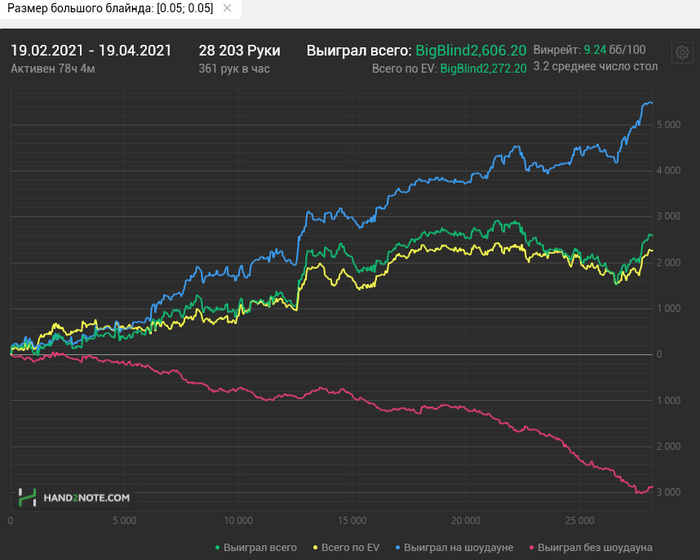The height and width of the screenshot is (560, 700).
Task: Click the winrate value 9.24 бб/100
Action: (615, 50)
